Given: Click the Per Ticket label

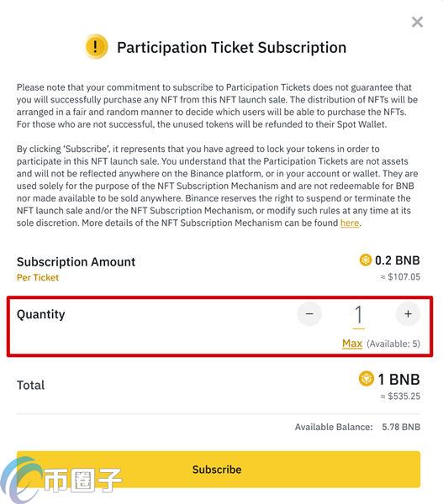Looking at the screenshot, I should tap(38, 277).
